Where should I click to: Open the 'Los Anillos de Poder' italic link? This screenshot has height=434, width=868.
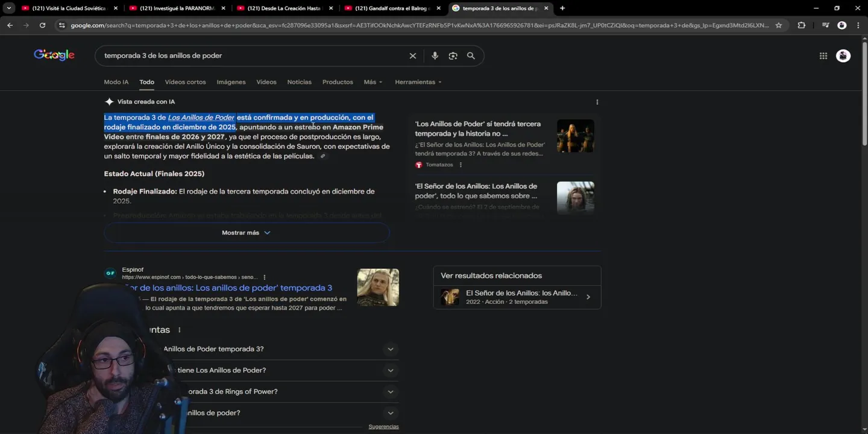pyautogui.click(x=201, y=118)
